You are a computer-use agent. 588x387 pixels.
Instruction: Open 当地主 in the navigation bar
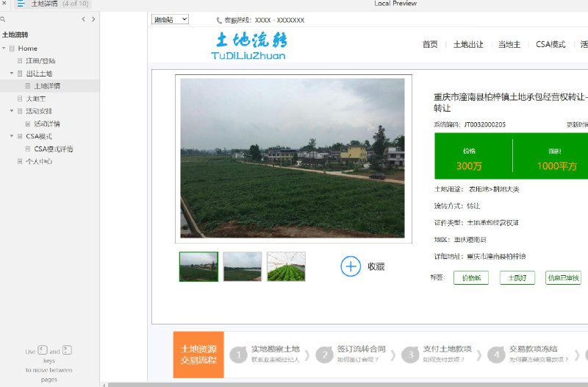coord(509,44)
